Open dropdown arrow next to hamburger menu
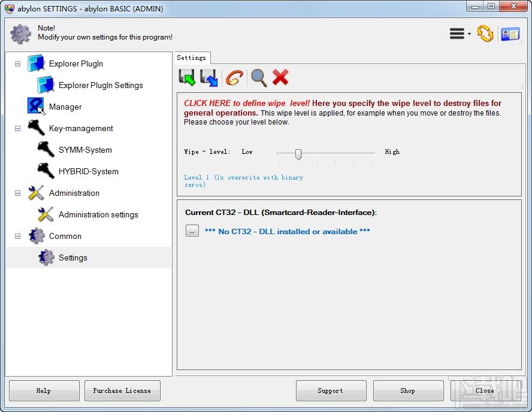 (x=469, y=34)
